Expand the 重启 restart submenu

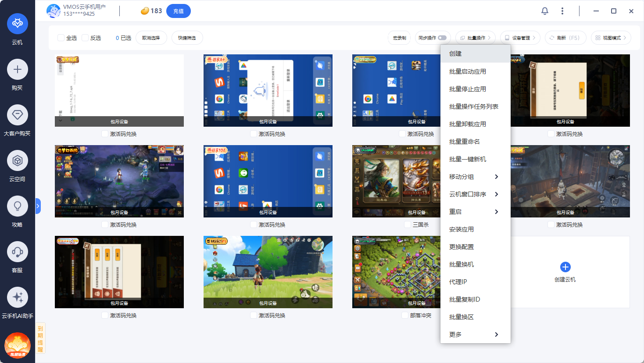476,212
